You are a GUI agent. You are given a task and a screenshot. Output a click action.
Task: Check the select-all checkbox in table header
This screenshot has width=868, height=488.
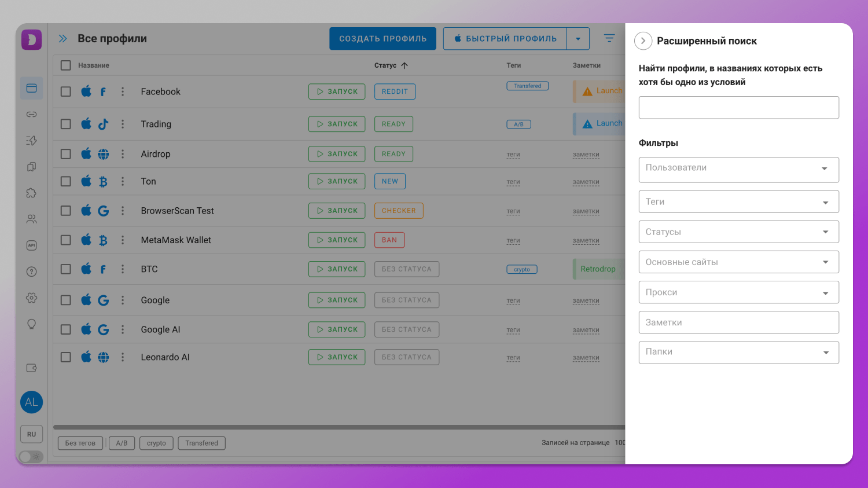pyautogui.click(x=66, y=65)
